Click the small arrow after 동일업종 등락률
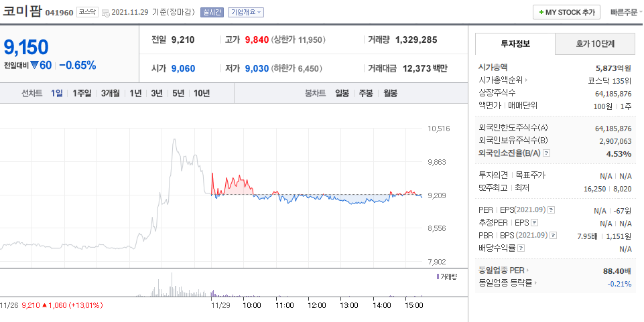Image resolution: width=644 pixels, height=322 pixels. [x=536, y=283]
